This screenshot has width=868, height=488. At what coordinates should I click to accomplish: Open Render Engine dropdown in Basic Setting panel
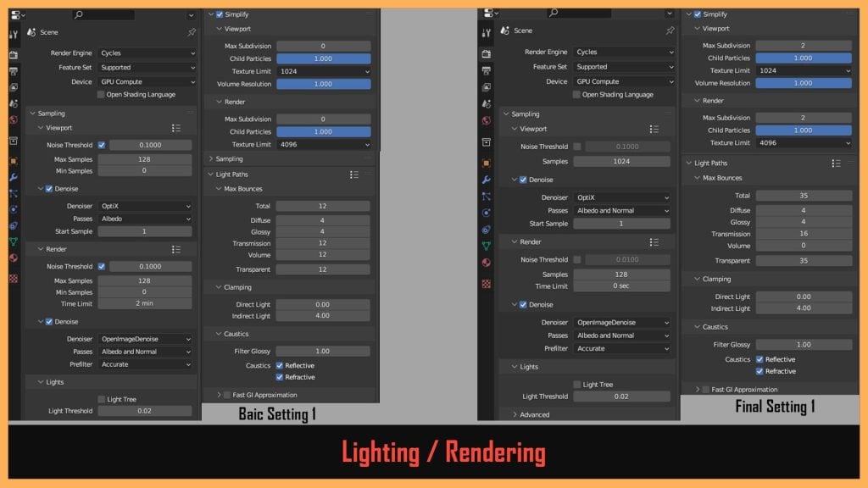147,53
